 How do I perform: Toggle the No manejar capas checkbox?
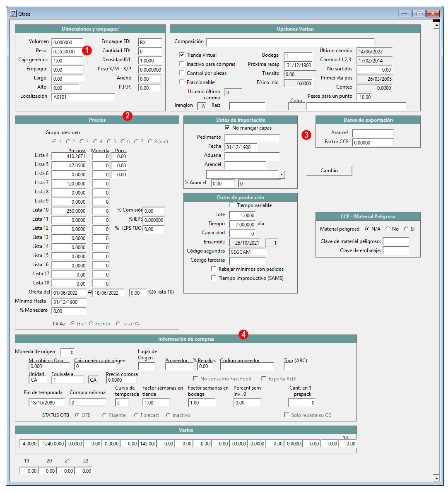coord(227,128)
